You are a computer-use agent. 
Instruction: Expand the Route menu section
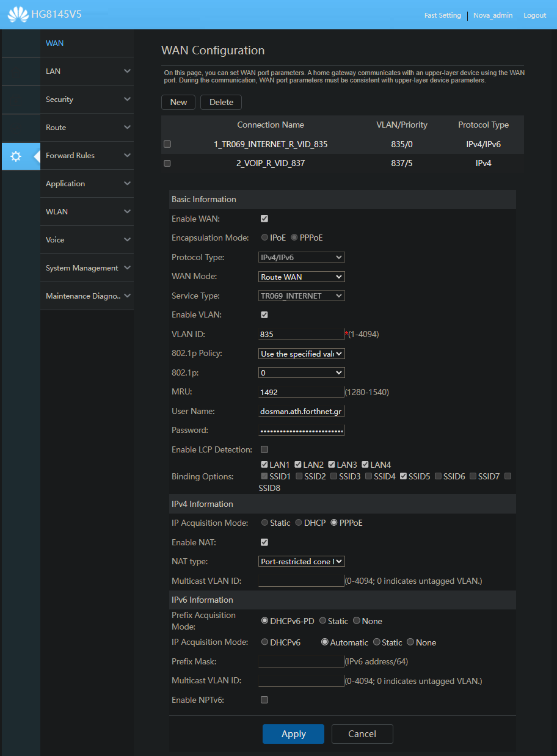(87, 128)
